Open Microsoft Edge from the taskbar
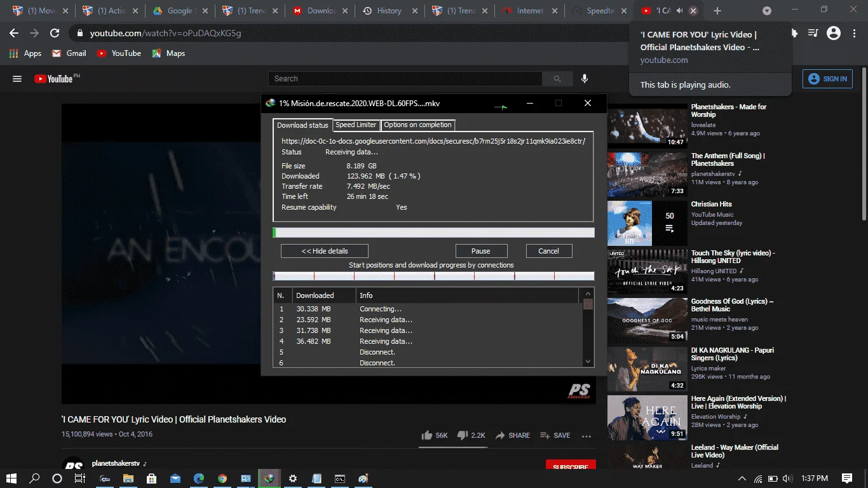 [x=199, y=478]
